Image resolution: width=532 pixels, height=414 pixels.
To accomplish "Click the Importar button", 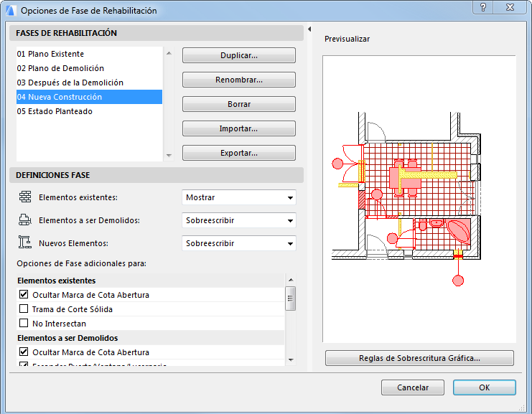I will pos(239,128).
